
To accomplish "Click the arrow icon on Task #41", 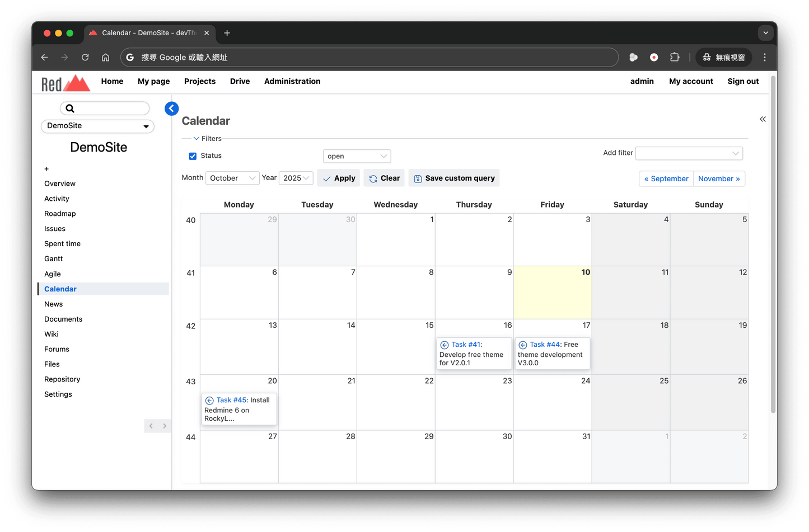I will coord(445,345).
